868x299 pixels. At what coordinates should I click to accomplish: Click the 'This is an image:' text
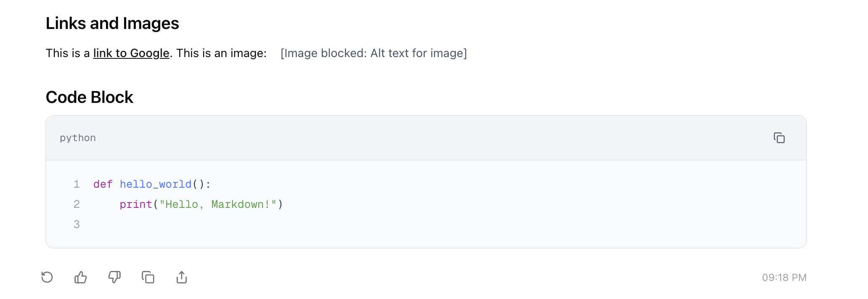click(221, 53)
